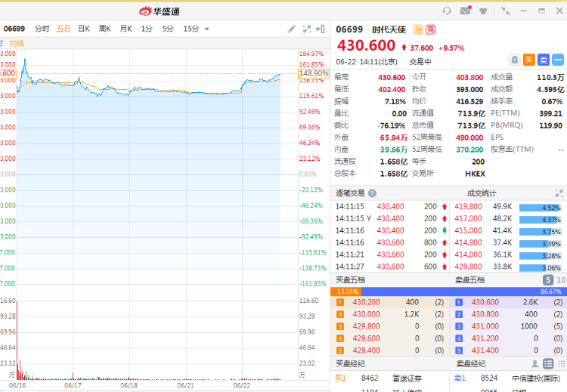
Task: Click the orange 买 buy button
Action: [x=528, y=60]
